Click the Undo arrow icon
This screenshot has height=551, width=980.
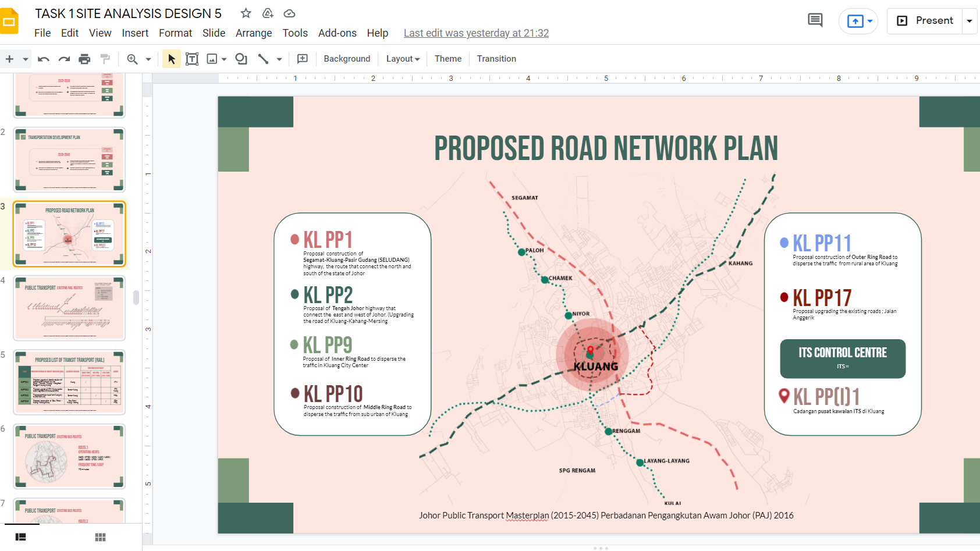43,59
